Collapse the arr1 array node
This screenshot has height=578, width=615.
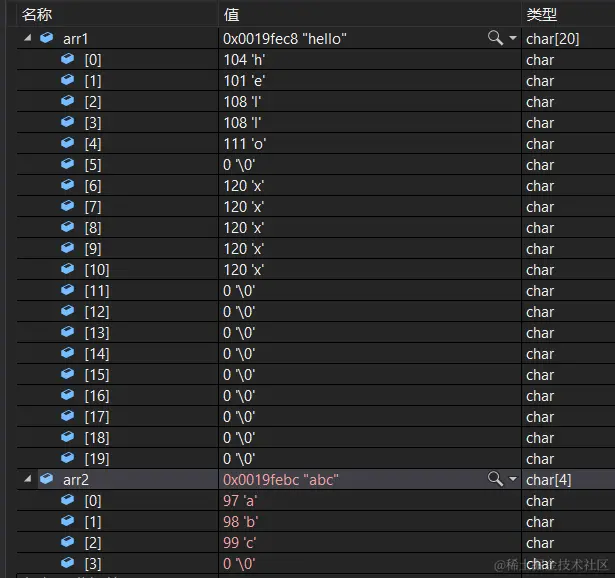coord(28,38)
